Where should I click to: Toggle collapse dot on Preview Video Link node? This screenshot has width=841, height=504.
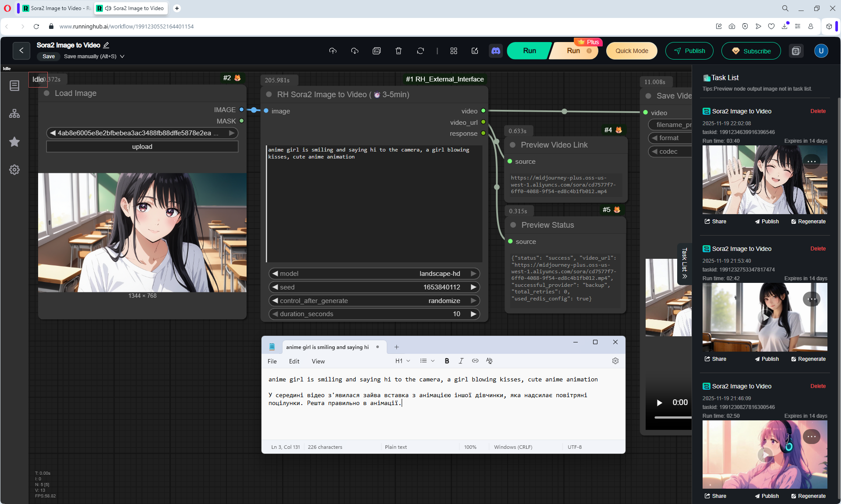tap(512, 145)
